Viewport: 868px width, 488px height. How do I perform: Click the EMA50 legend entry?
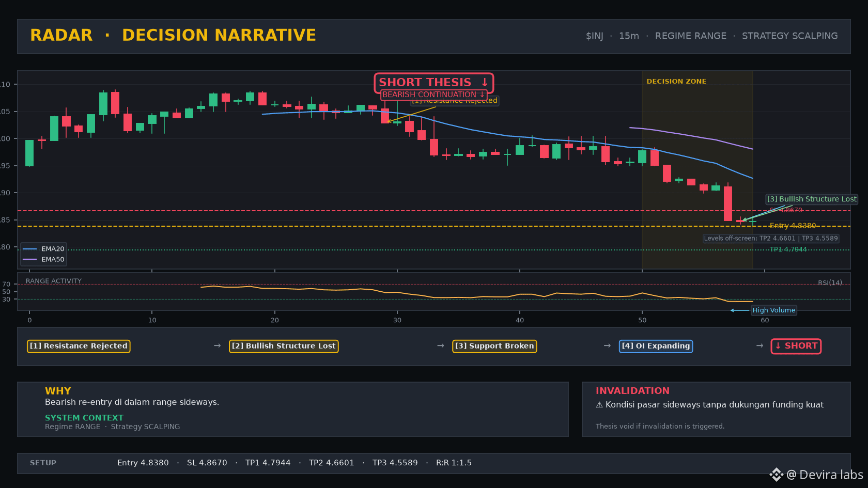[44, 259]
